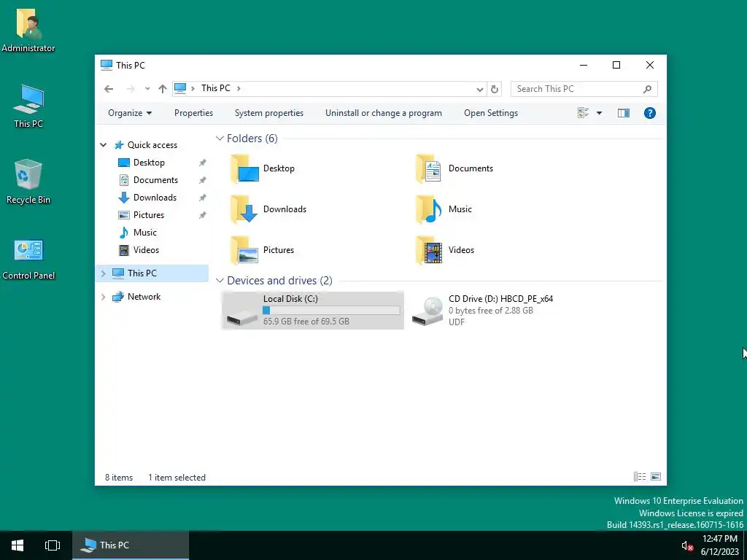The width and height of the screenshot is (747, 560).
Task: Switch to details view in status bar
Action: (640, 477)
